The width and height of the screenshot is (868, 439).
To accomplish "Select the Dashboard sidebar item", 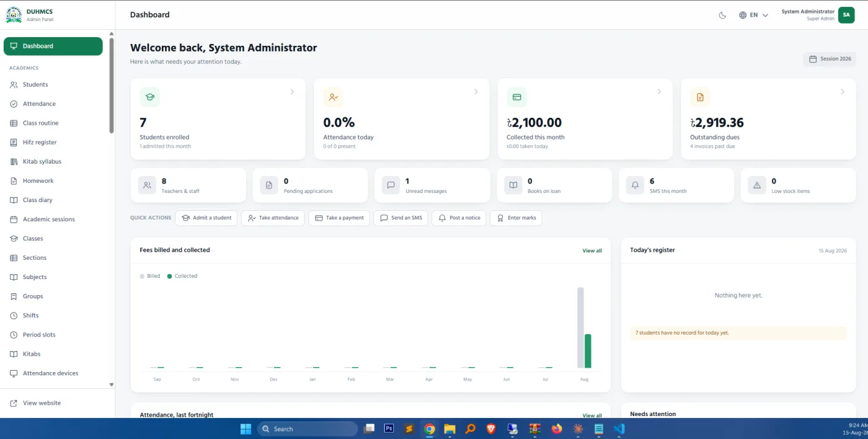I will pyautogui.click(x=53, y=46).
